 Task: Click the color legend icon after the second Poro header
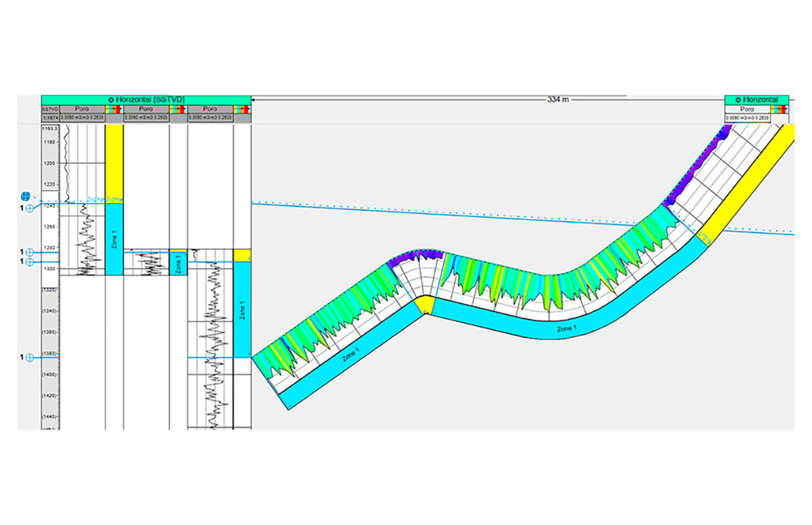[177, 109]
